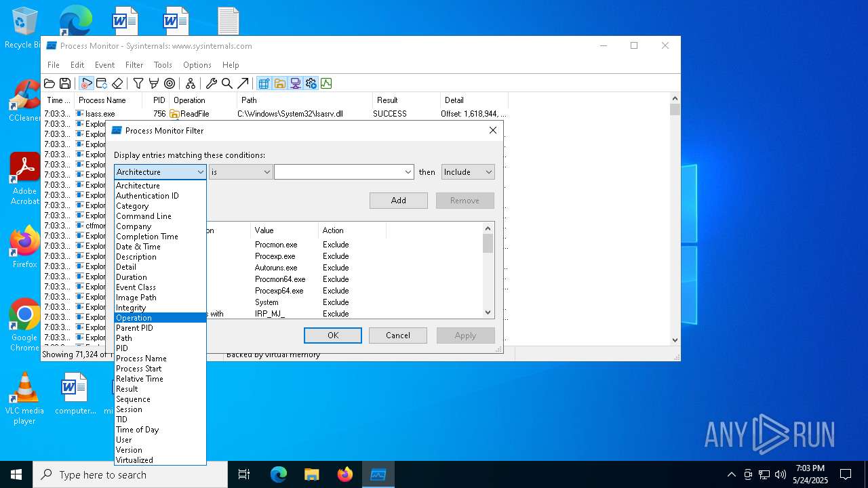The height and width of the screenshot is (488, 868).
Task: Click the Add filter button
Action: 399,201
